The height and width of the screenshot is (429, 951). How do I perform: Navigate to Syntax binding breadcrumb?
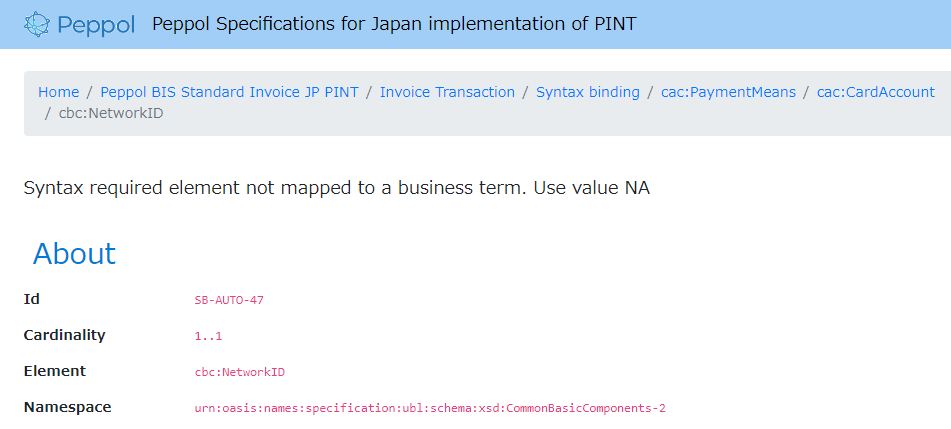588,92
